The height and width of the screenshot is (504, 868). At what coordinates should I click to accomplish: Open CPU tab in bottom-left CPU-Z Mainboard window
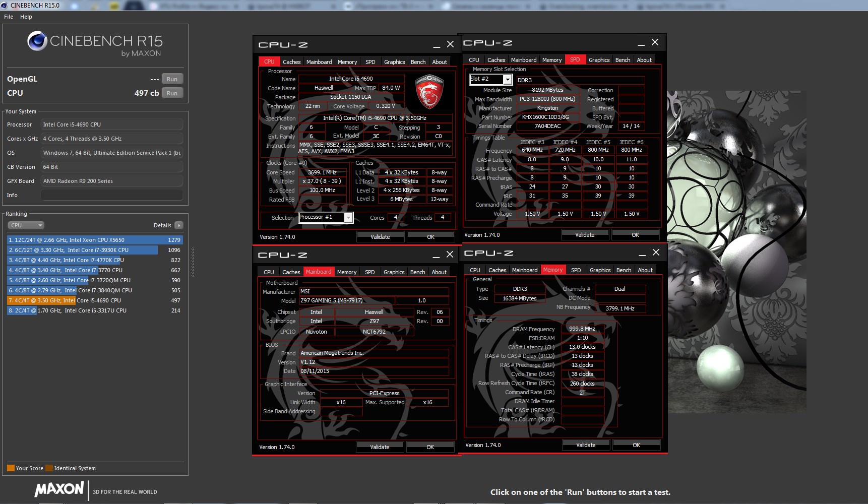tap(269, 272)
